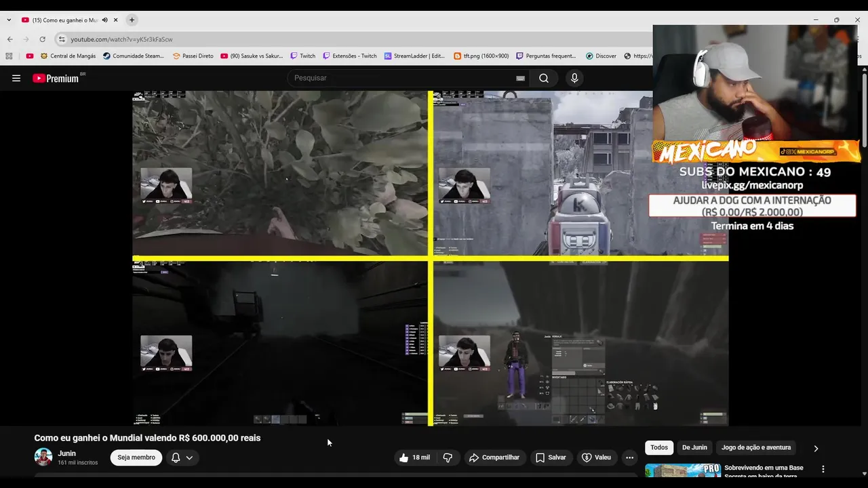868x488 pixels.
Task: Open tab search dropdown arrow
Action: 9,20
